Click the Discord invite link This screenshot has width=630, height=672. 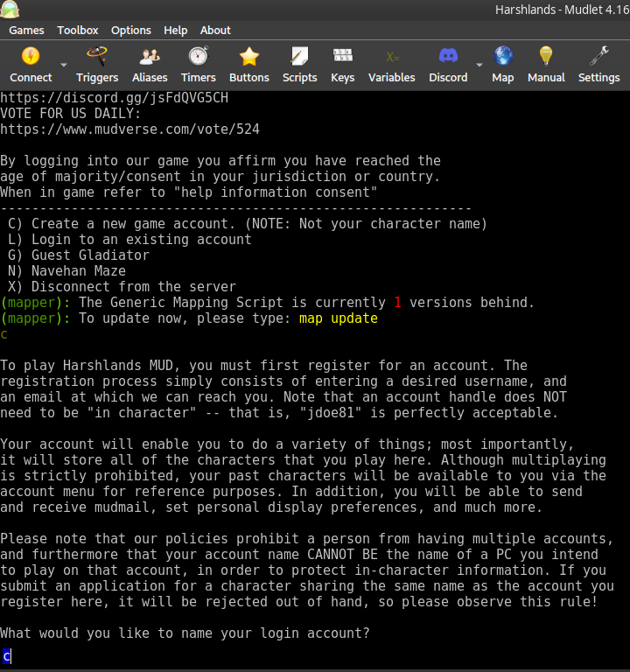(x=114, y=97)
